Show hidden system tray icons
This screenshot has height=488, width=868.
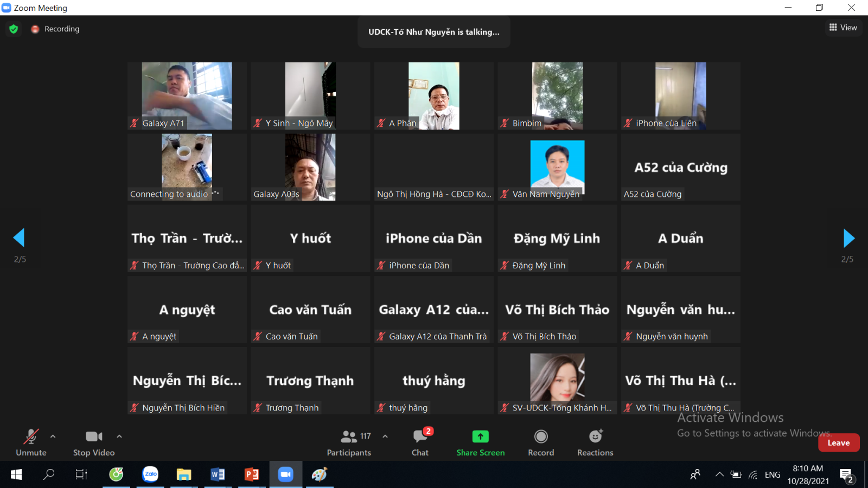(x=719, y=474)
